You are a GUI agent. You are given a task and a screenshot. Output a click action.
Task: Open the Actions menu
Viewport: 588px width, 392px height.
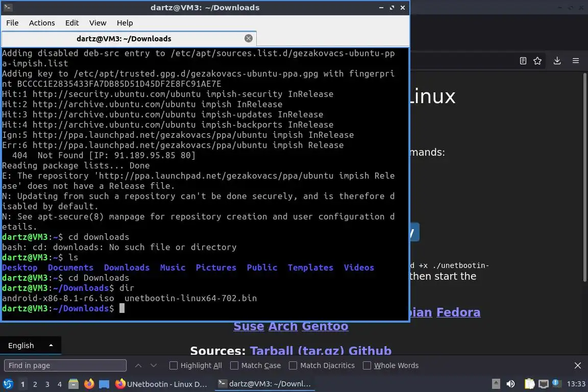42,23
